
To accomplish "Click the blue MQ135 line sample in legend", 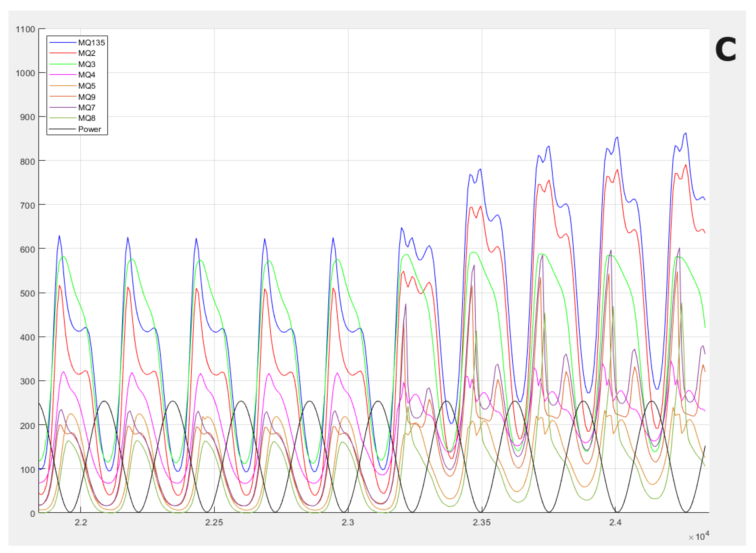I will (63, 42).
